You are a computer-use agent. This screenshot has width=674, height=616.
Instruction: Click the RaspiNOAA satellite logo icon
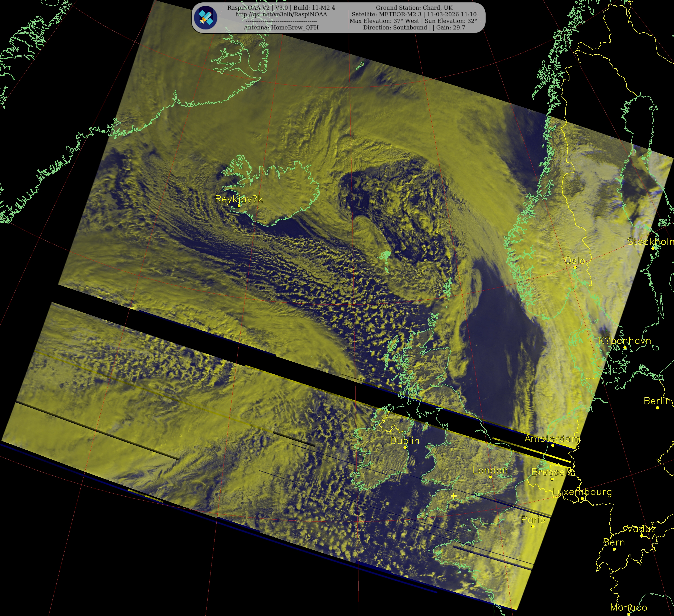coord(206,17)
